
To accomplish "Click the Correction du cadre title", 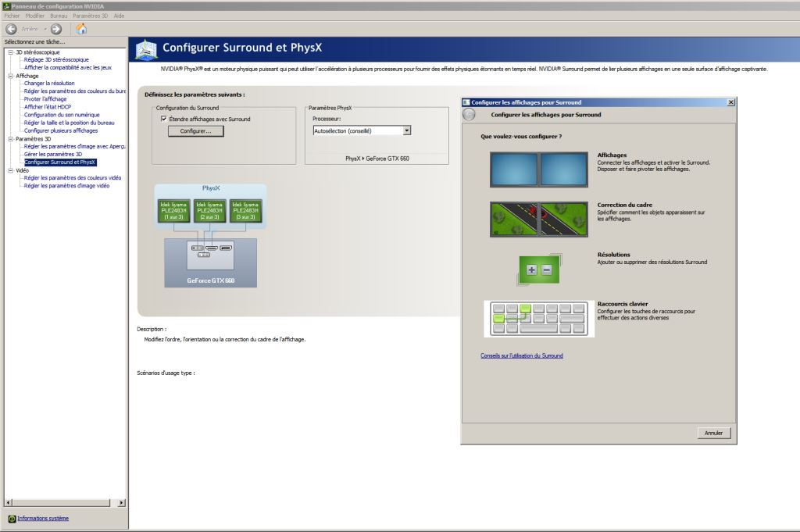I will click(624, 205).
